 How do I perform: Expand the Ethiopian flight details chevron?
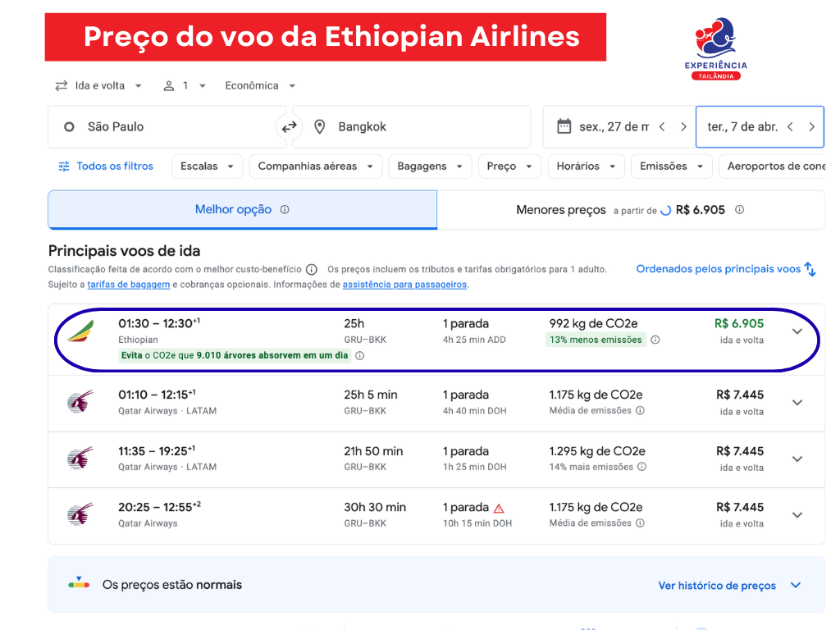click(797, 331)
